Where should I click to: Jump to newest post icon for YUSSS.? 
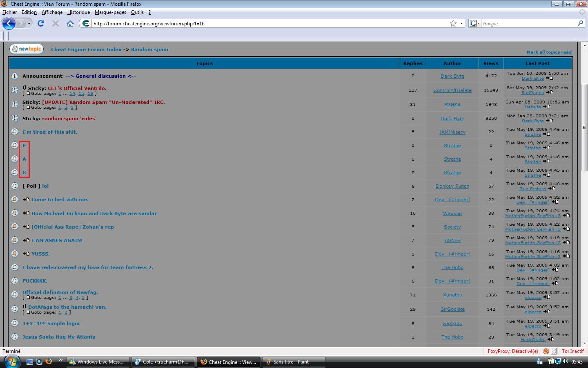coord(26,254)
